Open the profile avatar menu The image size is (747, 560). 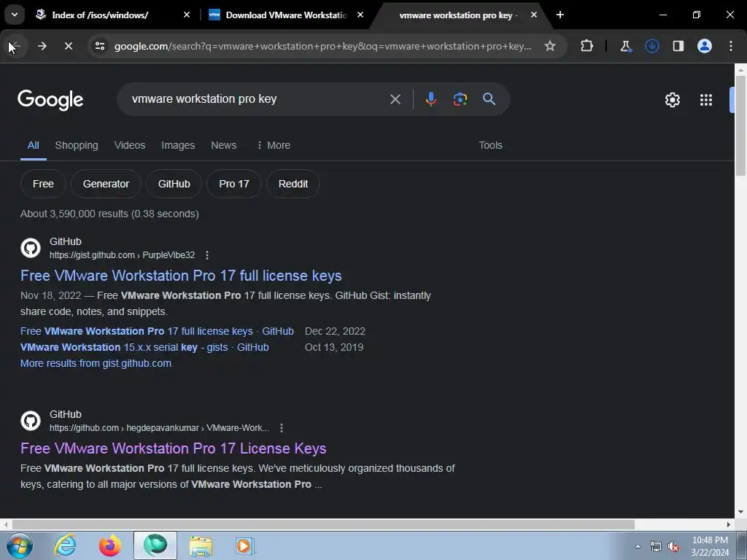coord(705,46)
